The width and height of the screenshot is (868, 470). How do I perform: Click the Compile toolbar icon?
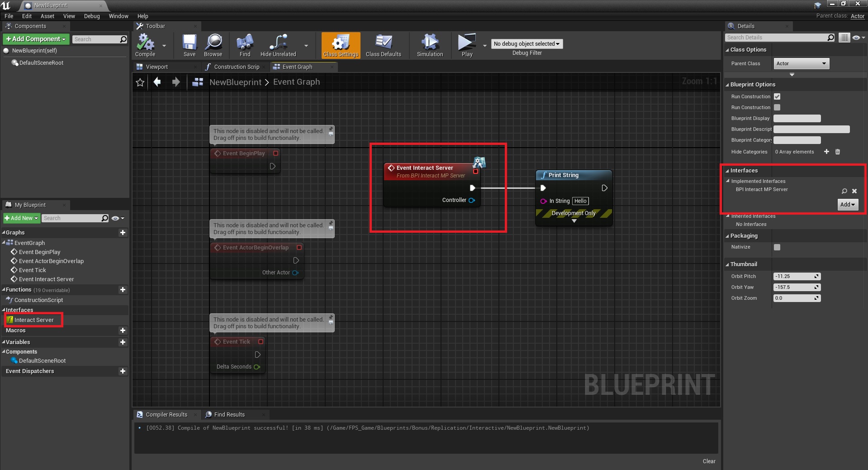pos(145,43)
